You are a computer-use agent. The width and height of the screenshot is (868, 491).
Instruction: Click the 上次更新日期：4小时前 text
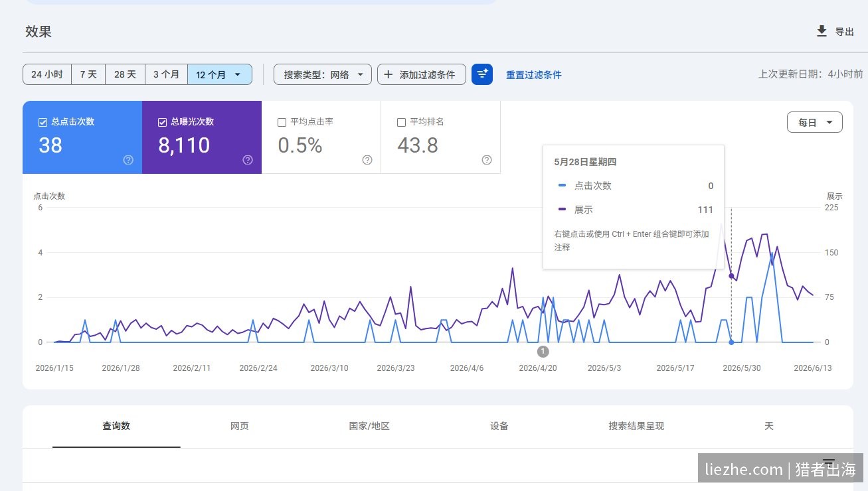coord(811,74)
